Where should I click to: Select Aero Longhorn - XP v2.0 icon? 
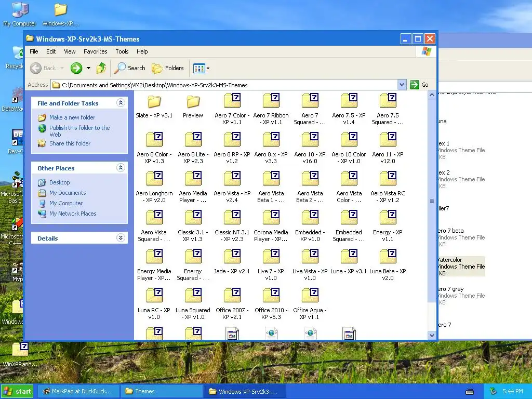coord(154,179)
